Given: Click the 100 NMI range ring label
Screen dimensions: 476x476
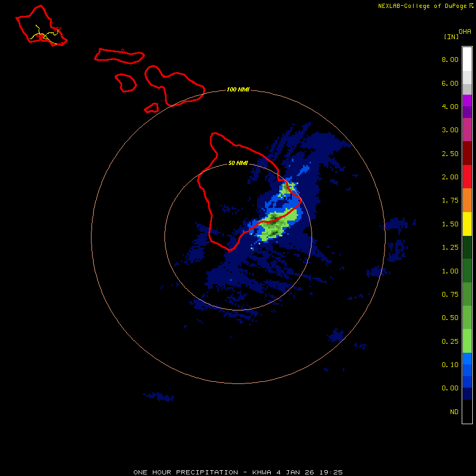Looking at the screenshot, I should tap(238, 89).
